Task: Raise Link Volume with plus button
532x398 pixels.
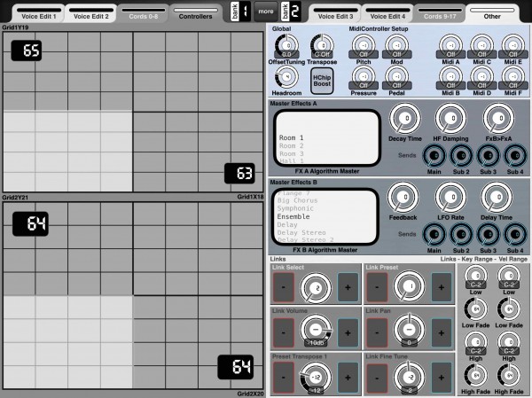Action: click(348, 333)
